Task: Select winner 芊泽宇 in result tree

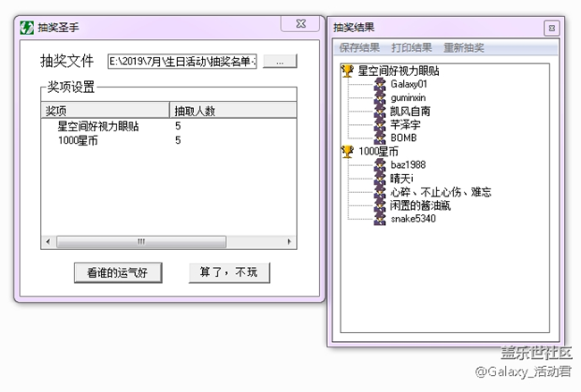Action: 405,124
